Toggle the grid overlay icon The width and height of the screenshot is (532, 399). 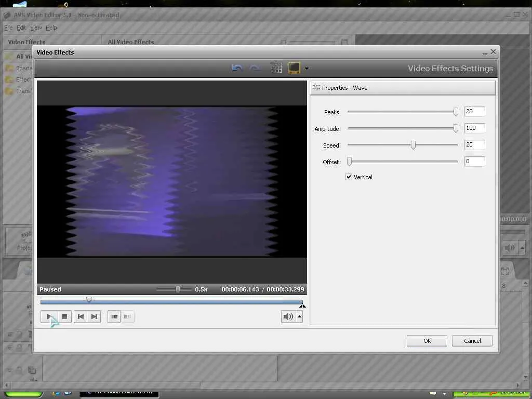[276, 68]
